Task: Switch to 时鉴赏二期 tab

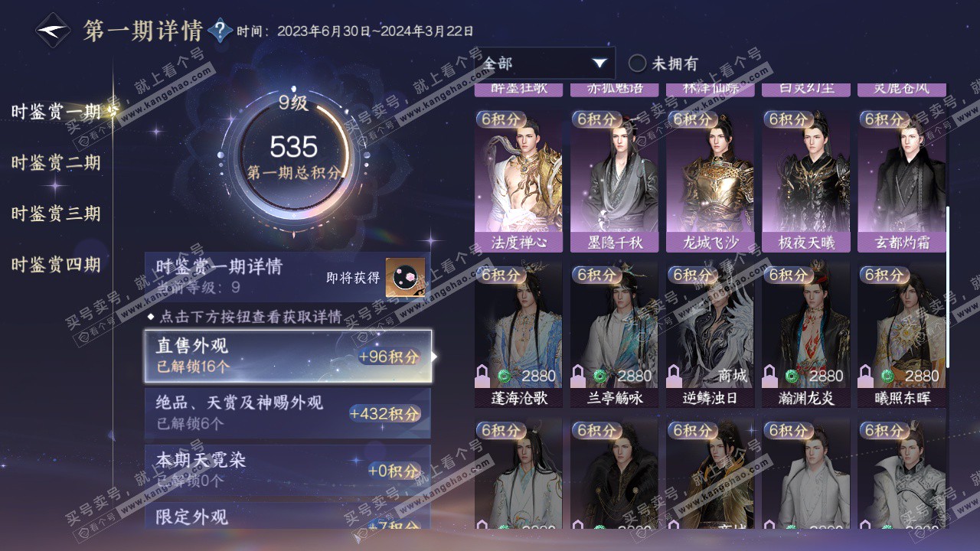Action: [56, 163]
